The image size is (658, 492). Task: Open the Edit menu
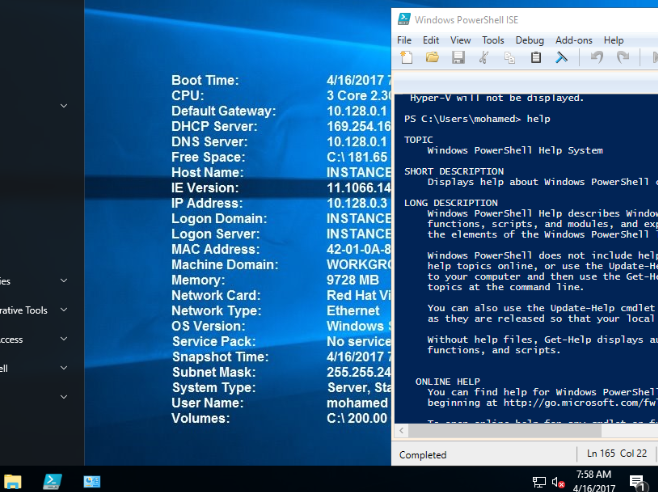[431, 40]
